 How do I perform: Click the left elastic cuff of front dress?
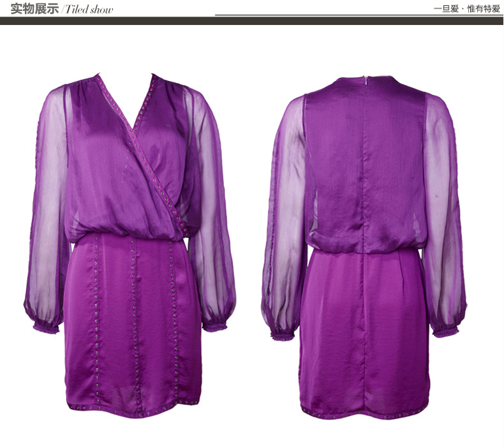[x=46, y=327]
